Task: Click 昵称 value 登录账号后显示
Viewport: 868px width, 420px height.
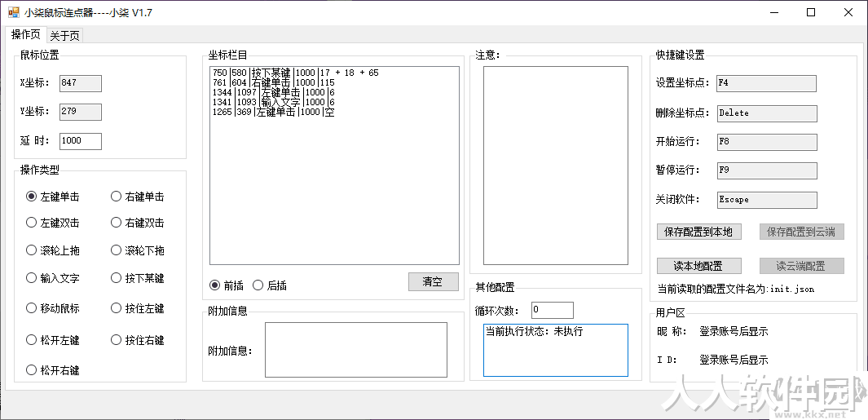Action: 734,332
